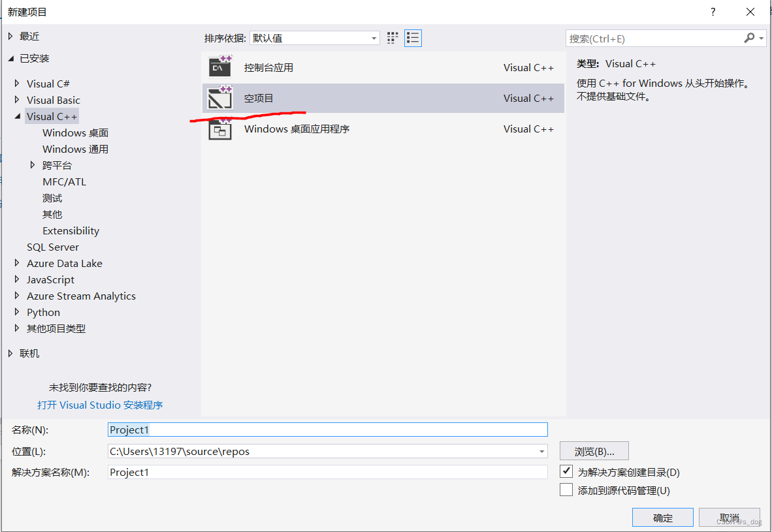Enable 'Create directory for solution' checkbox
The height and width of the screenshot is (532, 772).
click(x=566, y=471)
